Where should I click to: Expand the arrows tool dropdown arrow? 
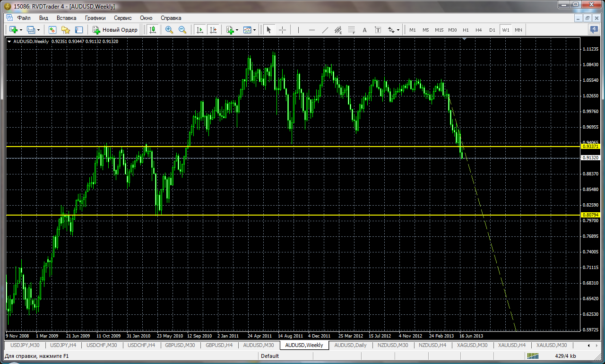[x=398, y=30]
